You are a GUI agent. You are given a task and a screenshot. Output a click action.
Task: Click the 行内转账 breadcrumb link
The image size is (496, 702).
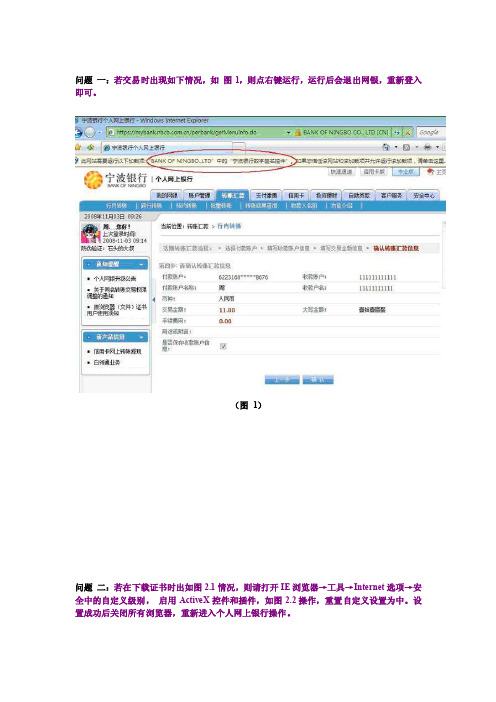229,226
